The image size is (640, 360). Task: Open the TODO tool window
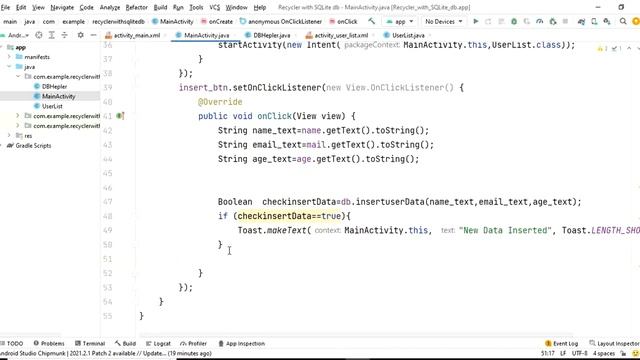[12, 343]
